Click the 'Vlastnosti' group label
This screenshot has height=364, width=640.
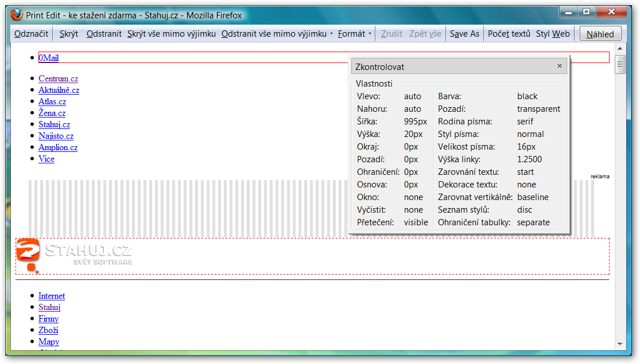[x=374, y=84]
